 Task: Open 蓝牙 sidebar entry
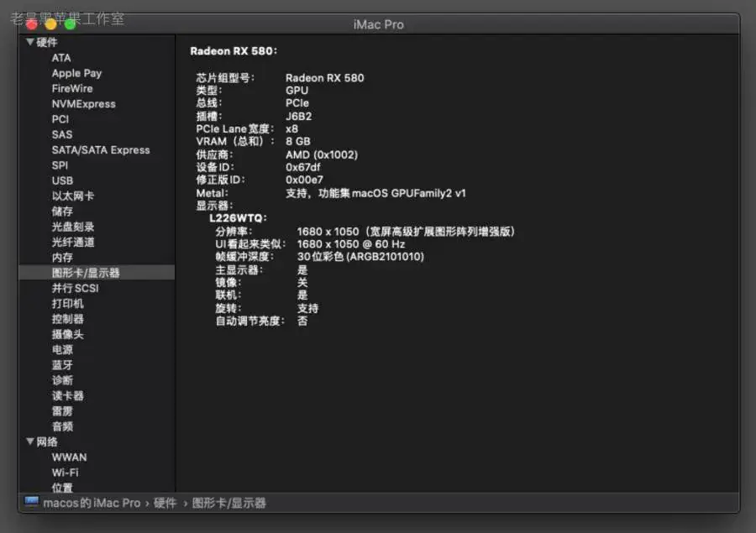pyautogui.click(x=62, y=365)
